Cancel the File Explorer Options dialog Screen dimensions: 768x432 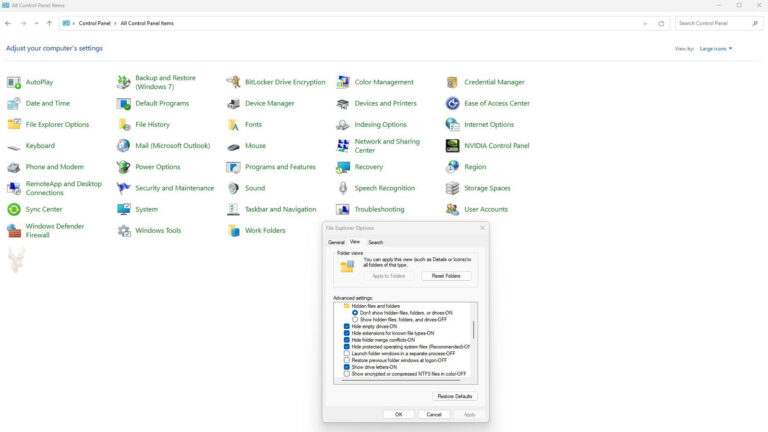point(434,414)
